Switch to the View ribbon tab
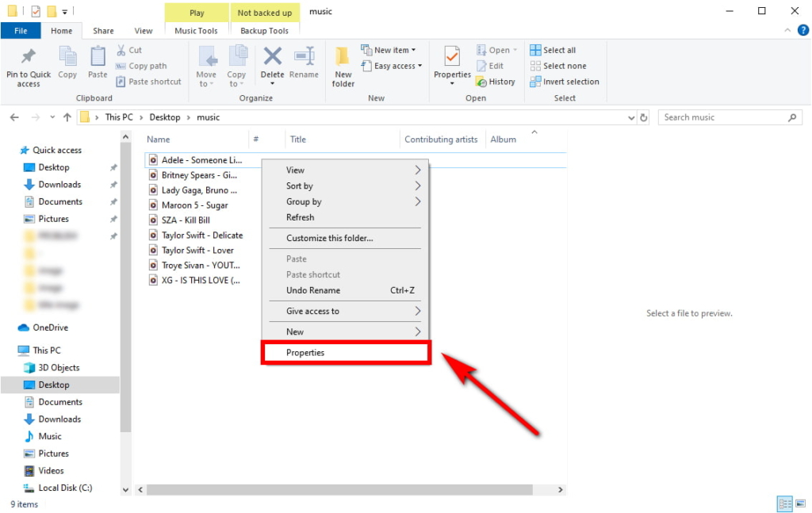The height and width of the screenshot is (513, 812). pos(143,30)
